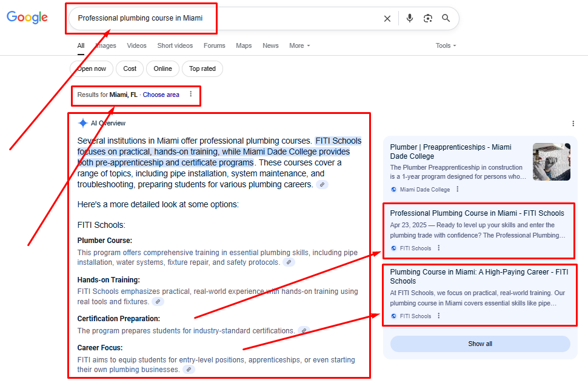Click FITI Schools label under Professional Plumbing card
This screenshot has width=588, height=383.
pyautogui.click(x=415, y=248)
